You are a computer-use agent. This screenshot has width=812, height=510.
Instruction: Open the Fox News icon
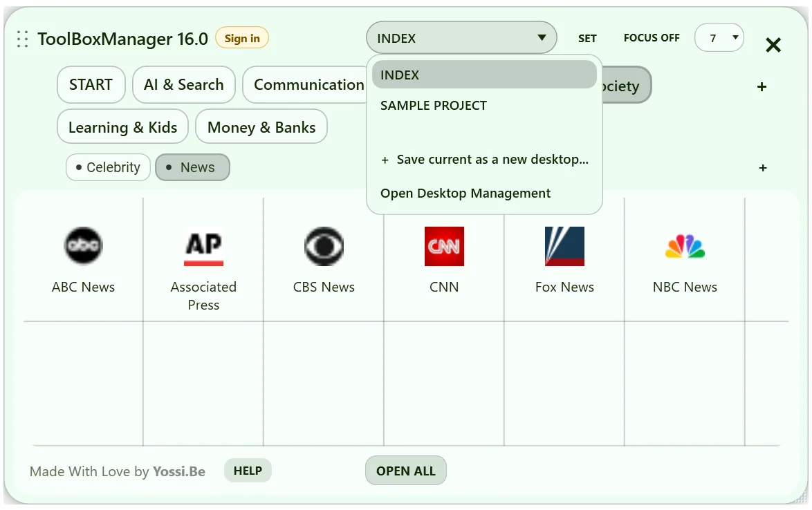pos(564,246)
